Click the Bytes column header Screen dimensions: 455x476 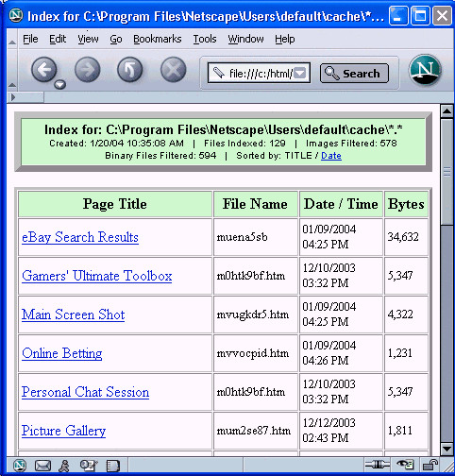coord(406,204)
